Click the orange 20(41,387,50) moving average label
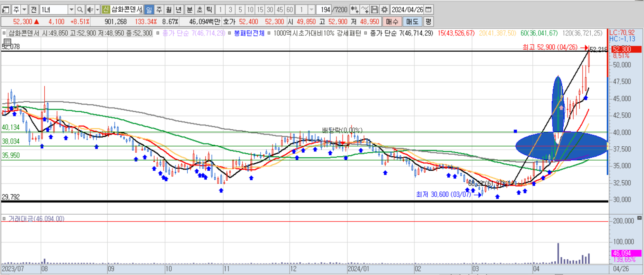 (x=498, y=33)
